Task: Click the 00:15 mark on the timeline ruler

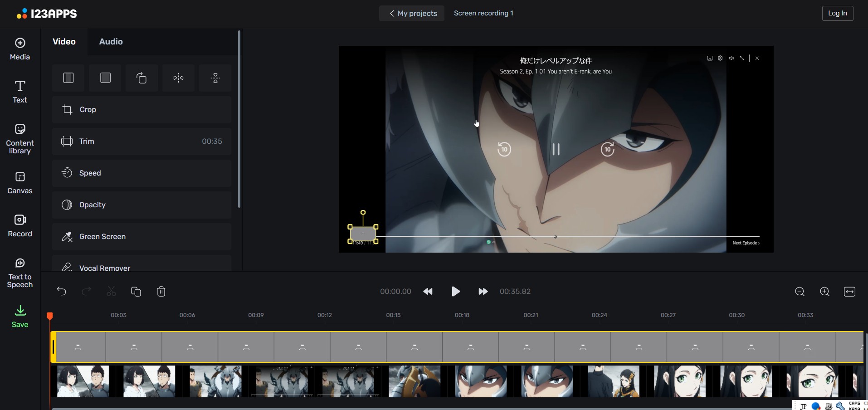Action: tap(393, 315)
